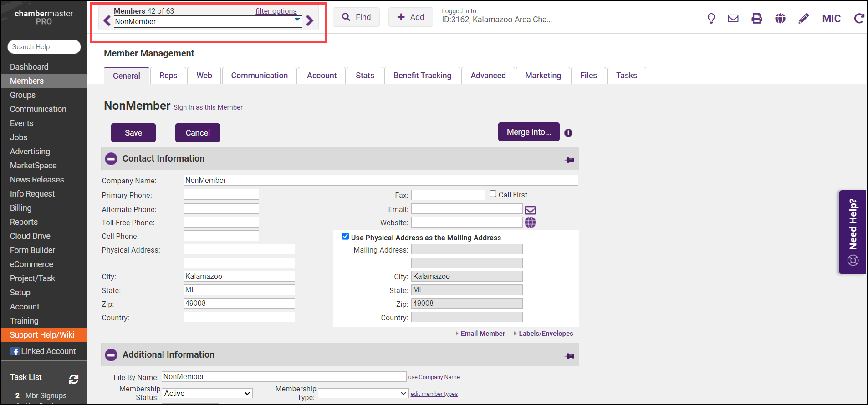Open the Membership Status dropdown
This screenshot has width=868, height=405.
(x=207, y=394)
